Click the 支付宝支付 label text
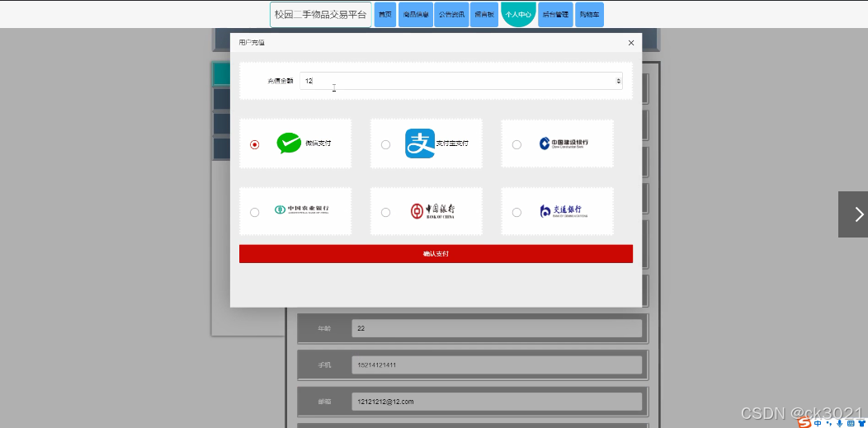This screenshot has width=868, height=428. click(x=452, y=143)
